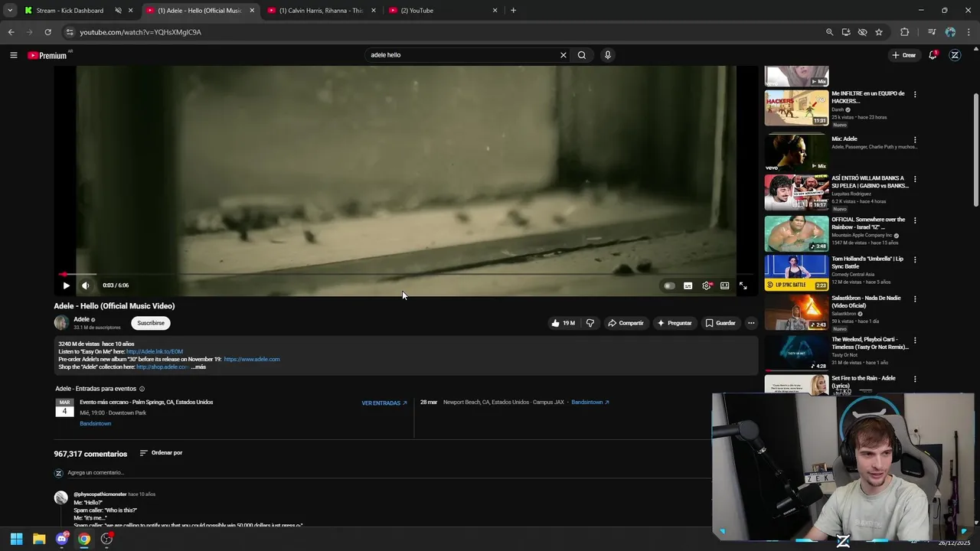Image resolution: width=980 pixels, height=551 pixels.
Task: Open Chrome from the taskbar
Action: 84,539
